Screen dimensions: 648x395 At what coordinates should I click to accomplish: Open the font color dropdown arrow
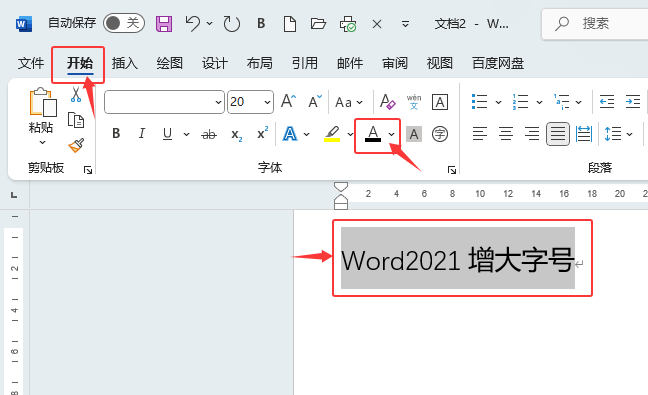391,134
